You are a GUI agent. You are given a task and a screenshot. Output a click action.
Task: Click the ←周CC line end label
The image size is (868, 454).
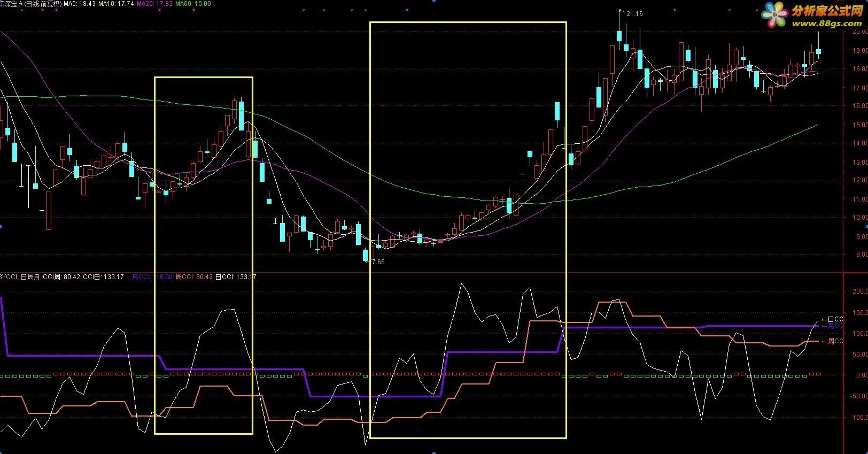832,341
